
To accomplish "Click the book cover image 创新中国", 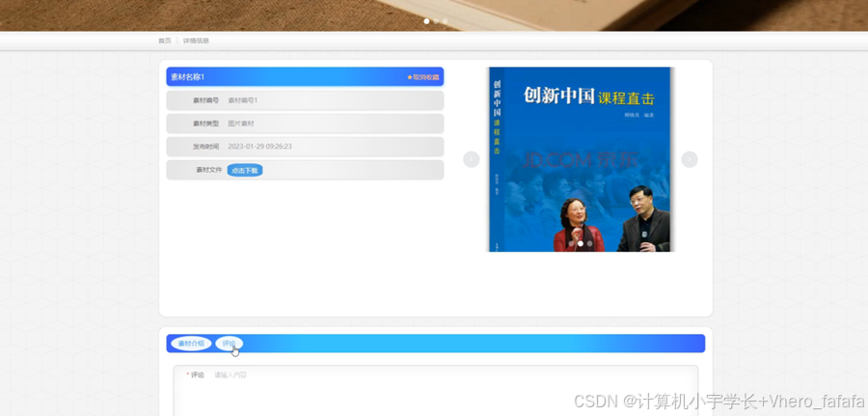I will 581,159.
